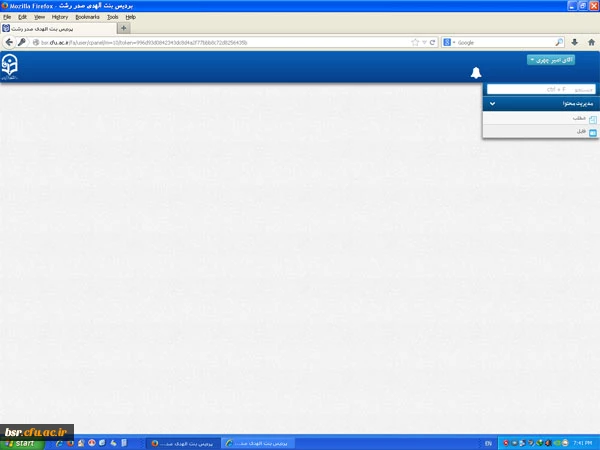
Task: Open the History menu
Action: pyautogui.click(x=60, y=17)
